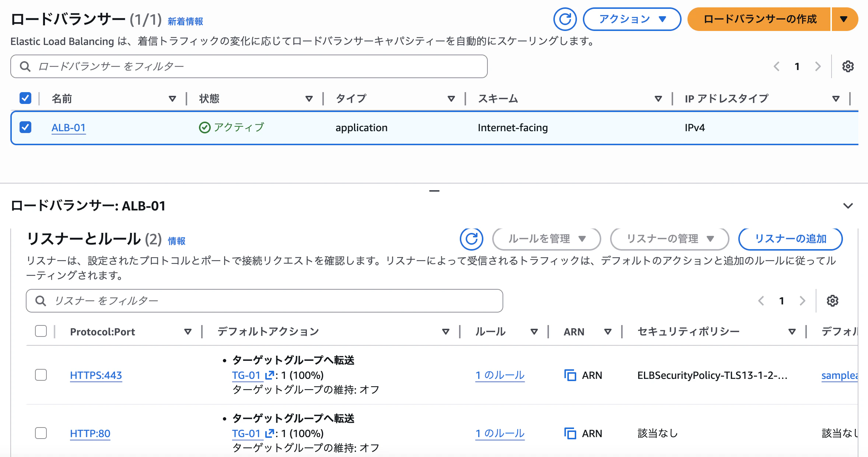Click リスナーの追加 button
The image size is (868, 457).
(x=791, y=239)
